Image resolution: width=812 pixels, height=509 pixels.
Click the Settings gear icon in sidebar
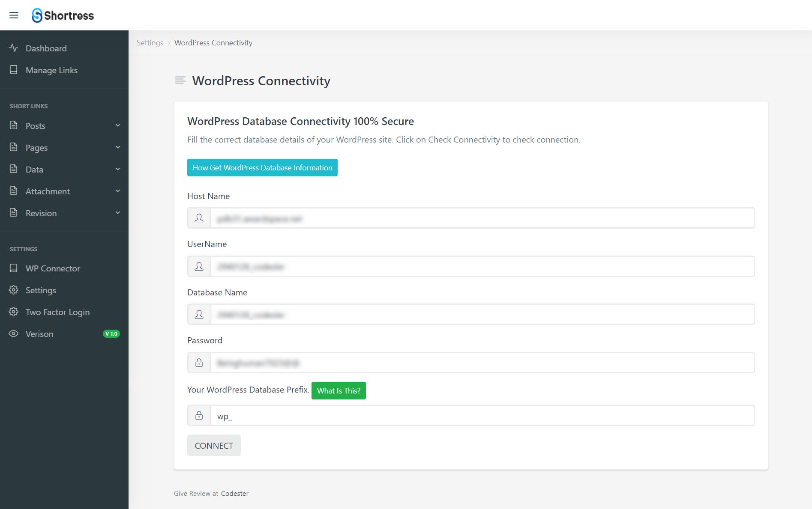(14, 290)
